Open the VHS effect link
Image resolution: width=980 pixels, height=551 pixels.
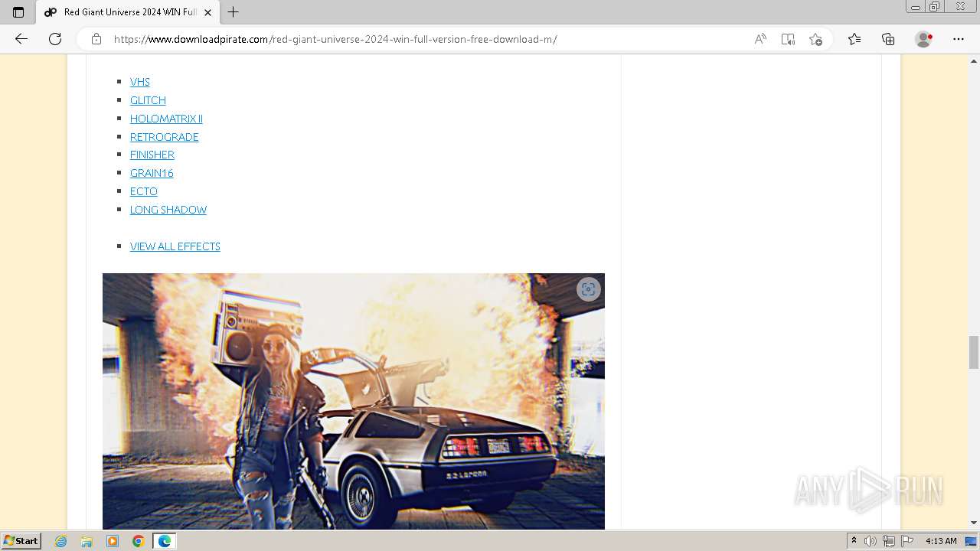pyautogui.click(x=140, y=82)
